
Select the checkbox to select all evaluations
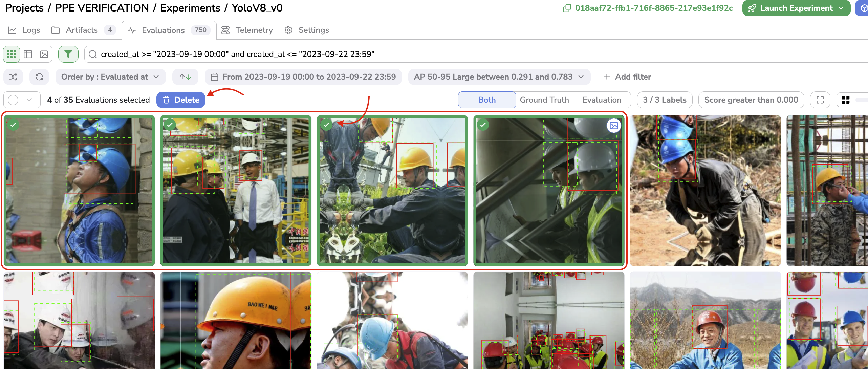pyautogui.click(x=15, y=100)
